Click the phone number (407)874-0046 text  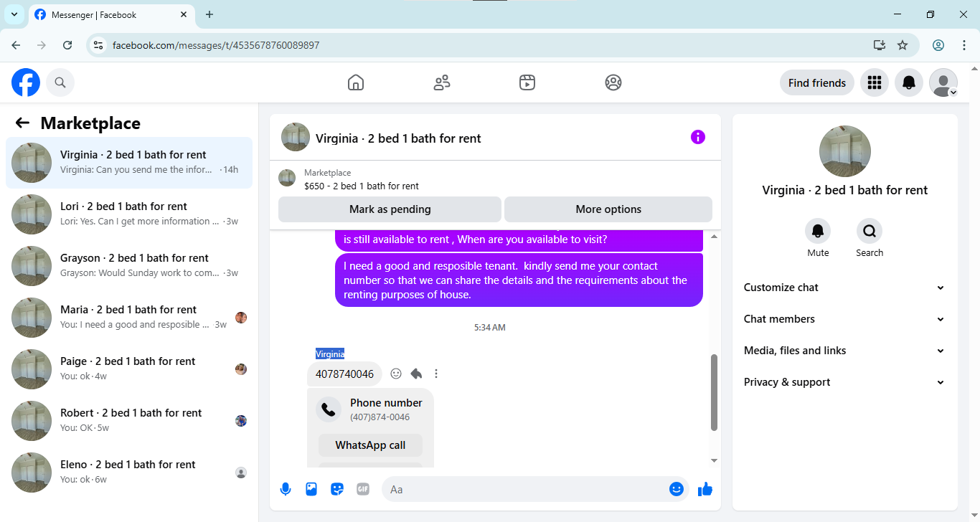coord(380,417)
